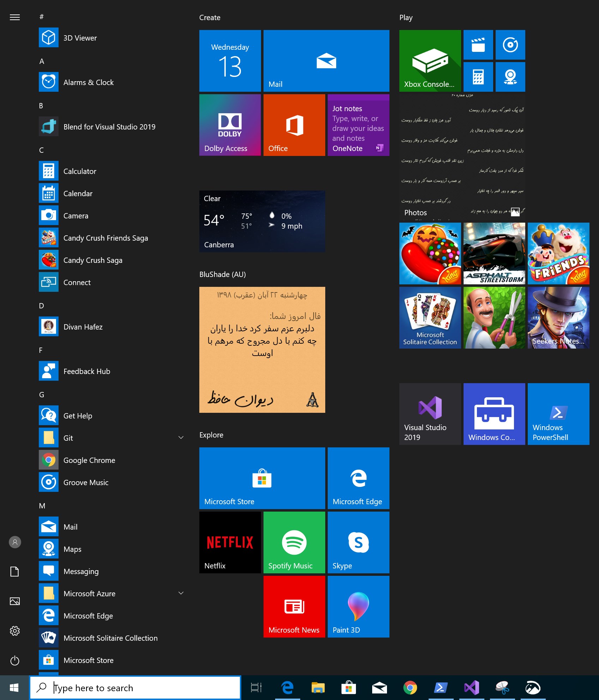
Task: Click the Windows Start button
Action: [x=14, y=688]
